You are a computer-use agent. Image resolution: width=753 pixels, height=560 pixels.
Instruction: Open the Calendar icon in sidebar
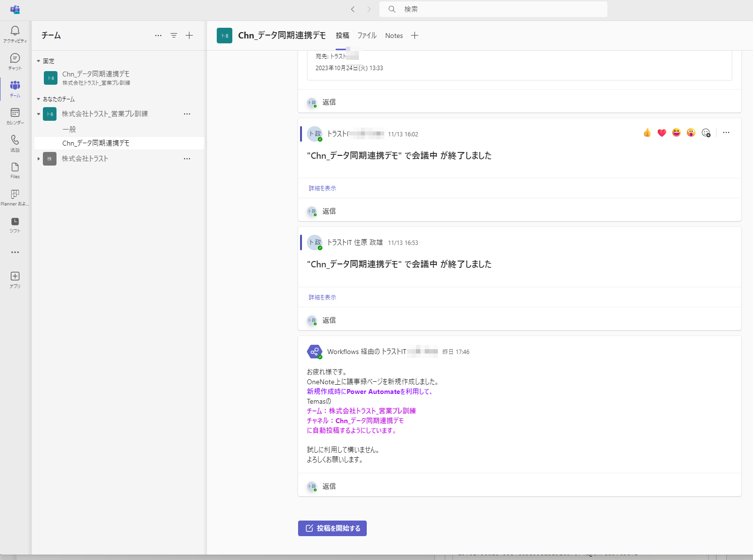pos(15,116)
